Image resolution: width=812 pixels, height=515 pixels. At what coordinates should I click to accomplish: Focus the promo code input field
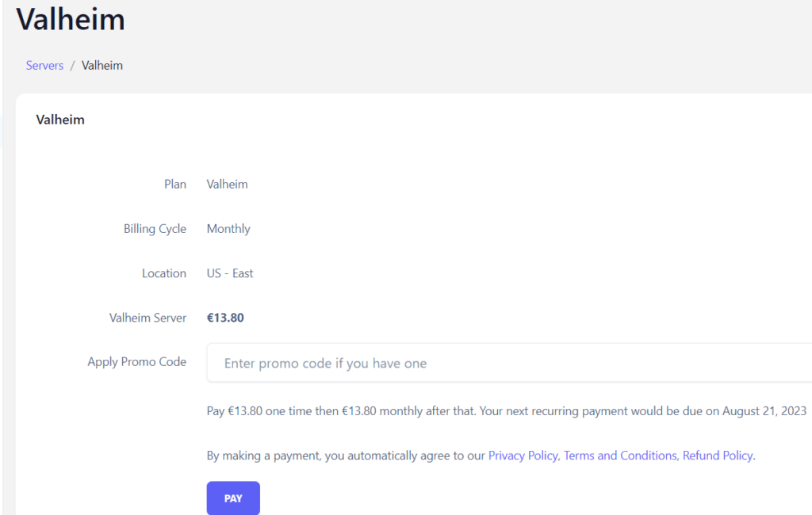click(507, 364)
